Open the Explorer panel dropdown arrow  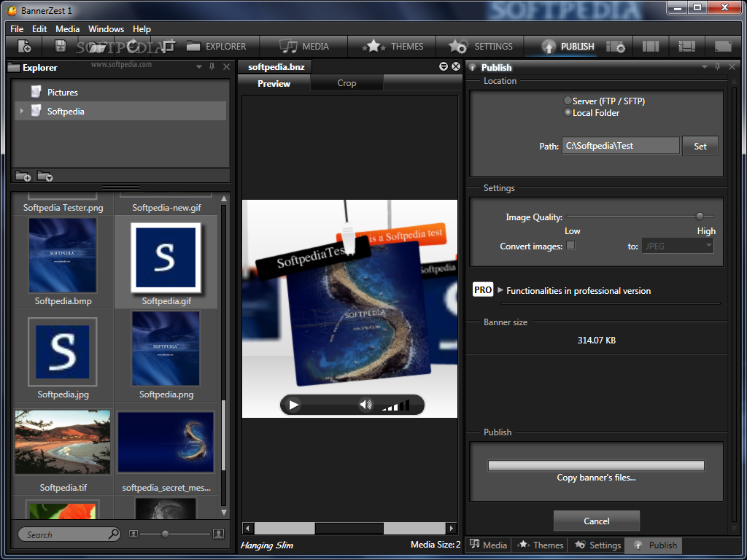tap(199, 67)
